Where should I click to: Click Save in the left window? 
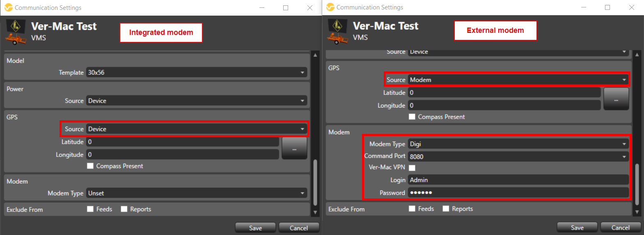click(x=255, y=228)
